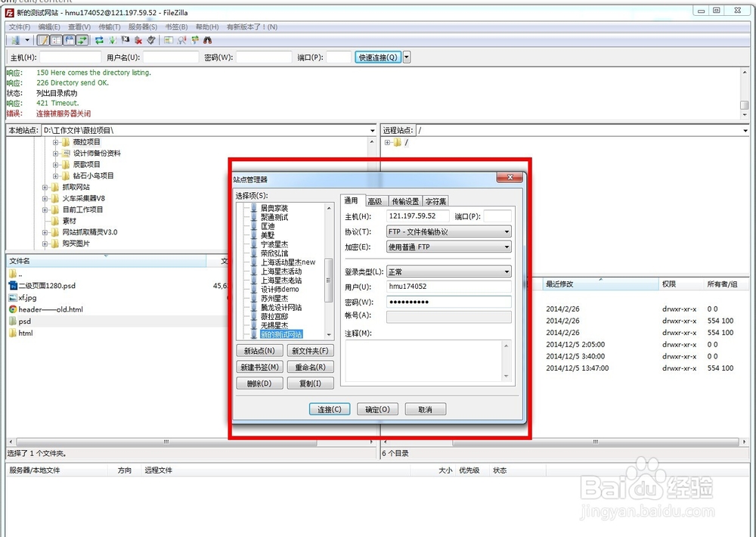This screenshot has height=537, width=756.
Task: Click the 新文件夹(F) button
Action: [x=310, y=351]
